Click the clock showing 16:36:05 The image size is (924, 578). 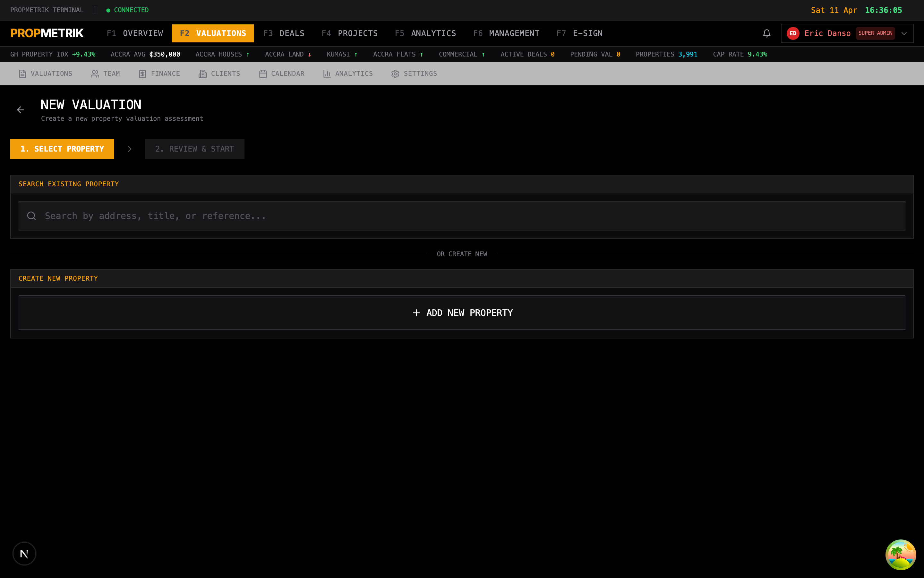pos(883,10)
